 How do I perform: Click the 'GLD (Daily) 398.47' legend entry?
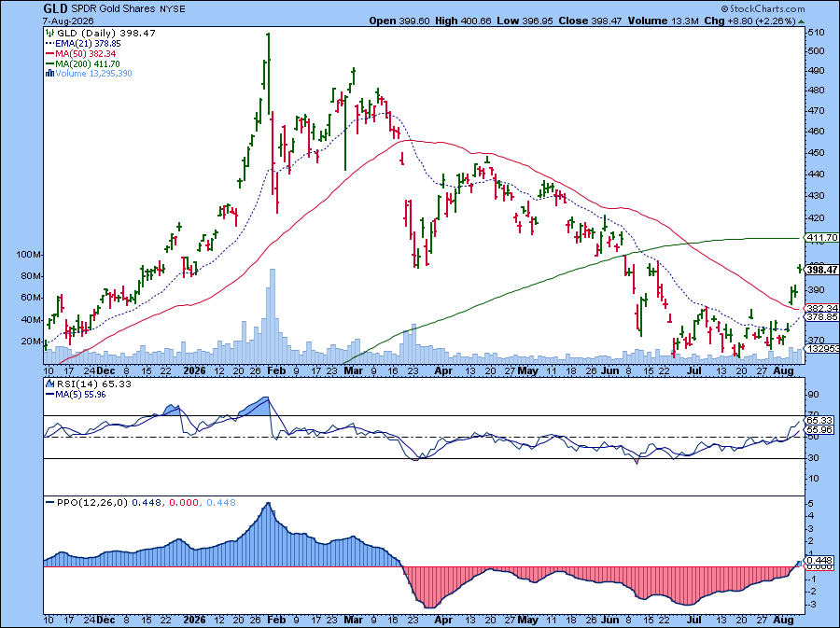106,34
